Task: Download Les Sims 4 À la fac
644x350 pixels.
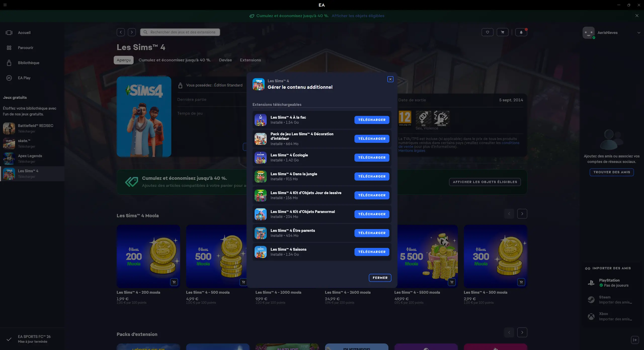Action: click(x=372, y=120)
